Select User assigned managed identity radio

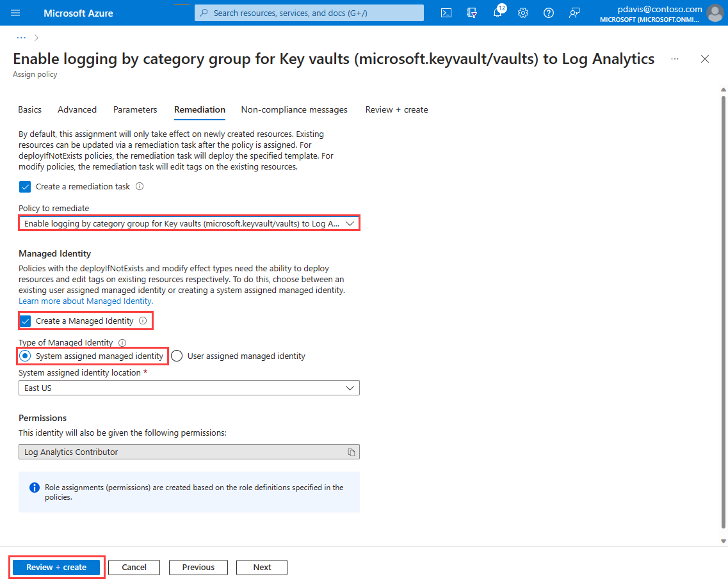point(177,356)
